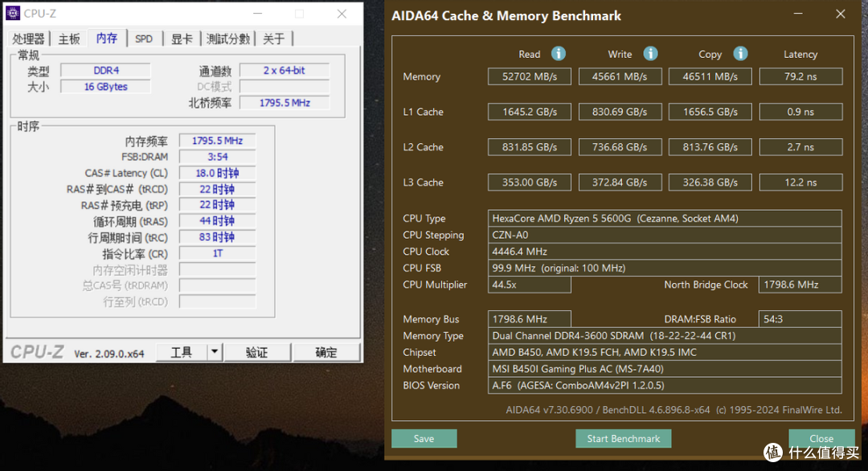Click the Memory Write value 45661 MB/s

[620, 76]
